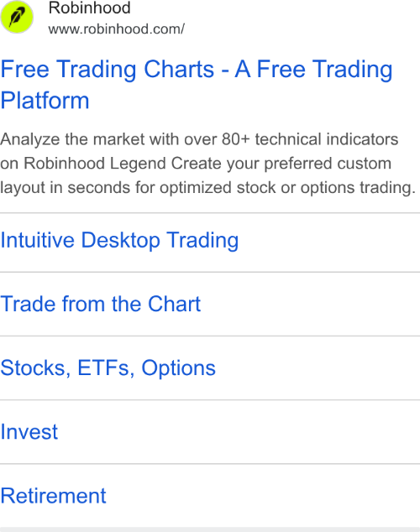Click empty row space beside Retirement
The image size is (420, 532).
(261, 496)
